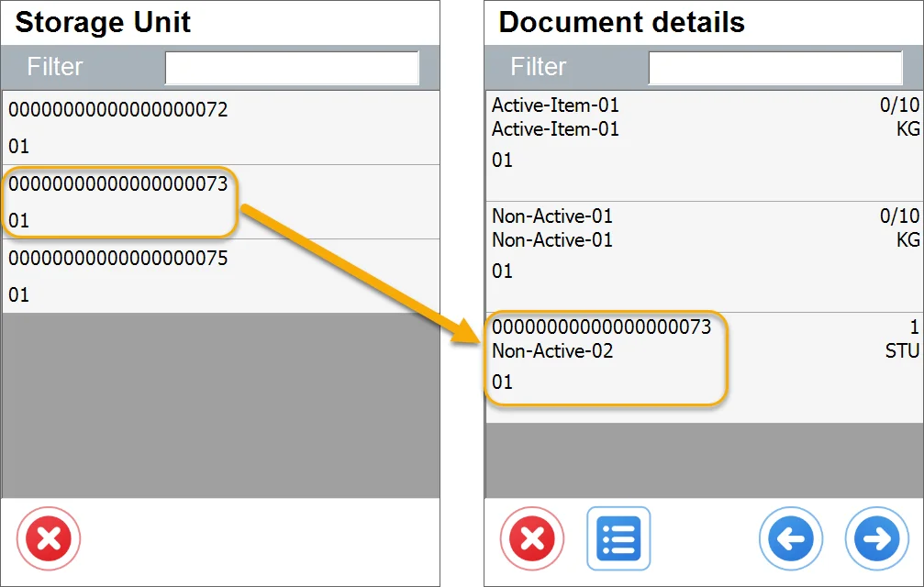Click the Filter label in Document details
Image resolution: width=924 pixels, height=587 pixels.
(539, 67)
